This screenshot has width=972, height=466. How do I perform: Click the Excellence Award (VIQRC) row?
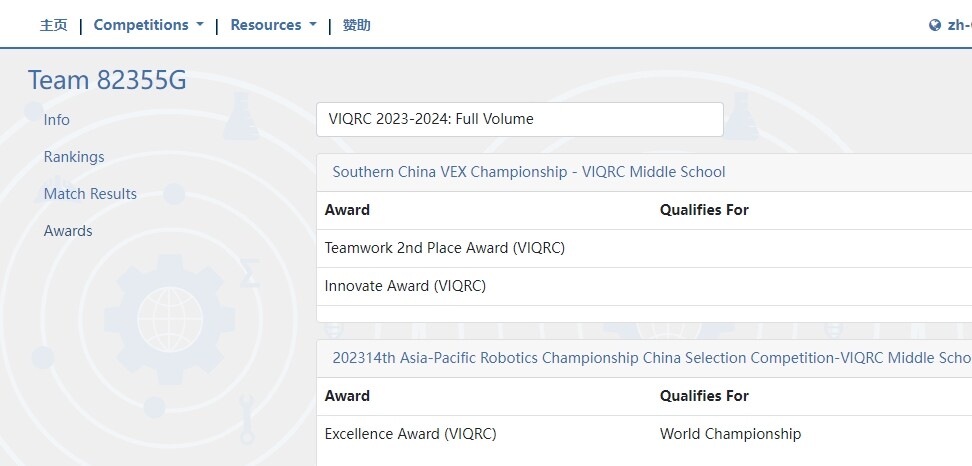(644, 434)
